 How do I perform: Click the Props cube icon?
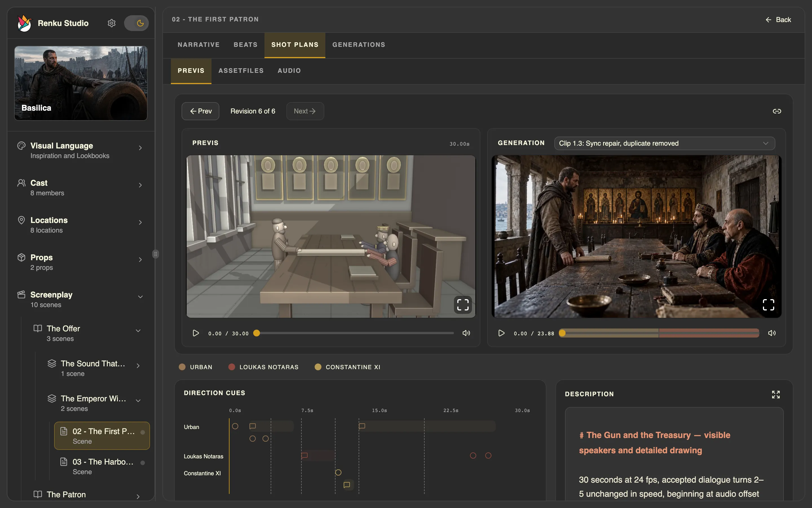[21, 258]
